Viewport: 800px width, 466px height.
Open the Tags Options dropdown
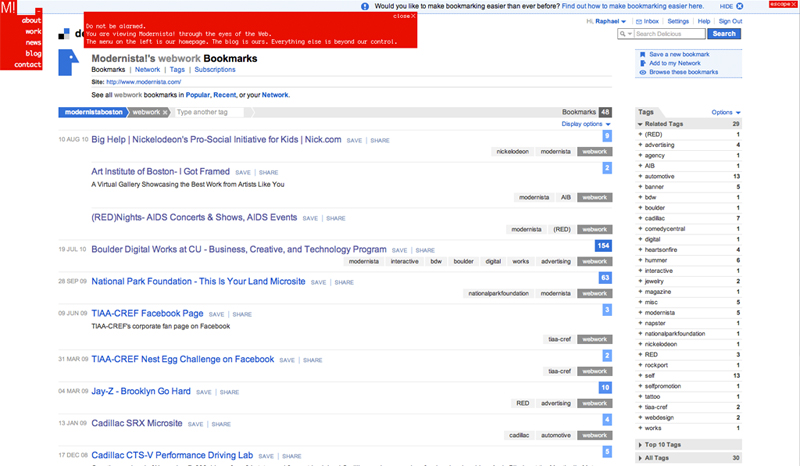726,112
